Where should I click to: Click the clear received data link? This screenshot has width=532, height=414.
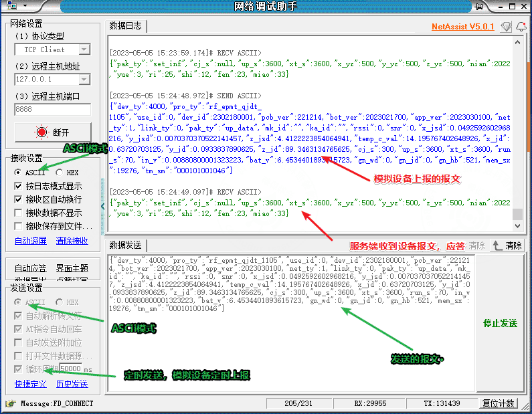(x=72, y=241)
